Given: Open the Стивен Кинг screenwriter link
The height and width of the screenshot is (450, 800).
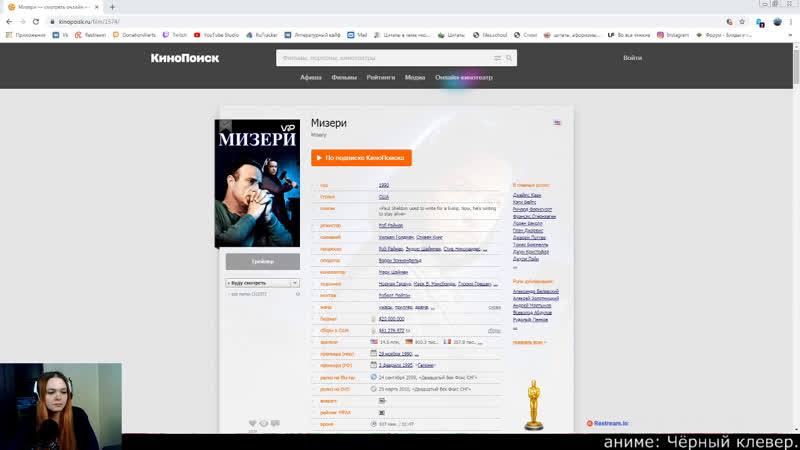Looking at the screenshot, I should tap(430, 237).
